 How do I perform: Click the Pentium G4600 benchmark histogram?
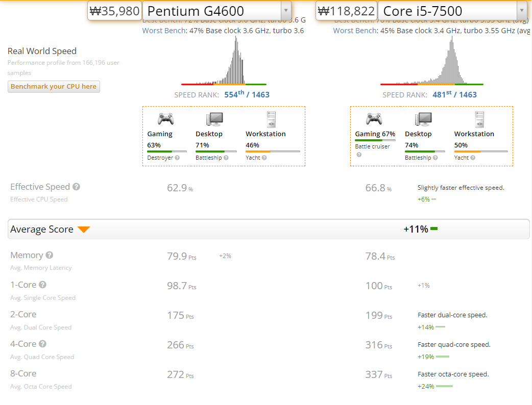(224, 61)
